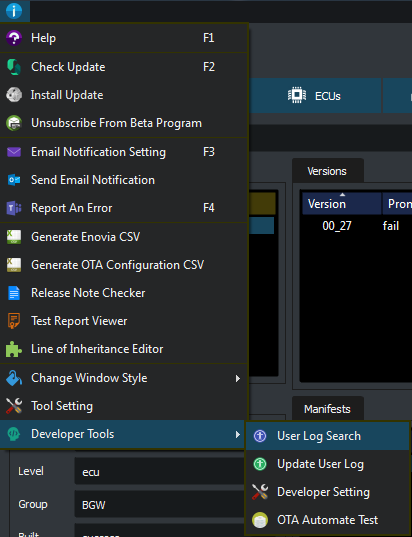Image resolution: width=412 pixels, height=537 pixels.
Task: Click the Check Update icon
Action: click(14, 67)
